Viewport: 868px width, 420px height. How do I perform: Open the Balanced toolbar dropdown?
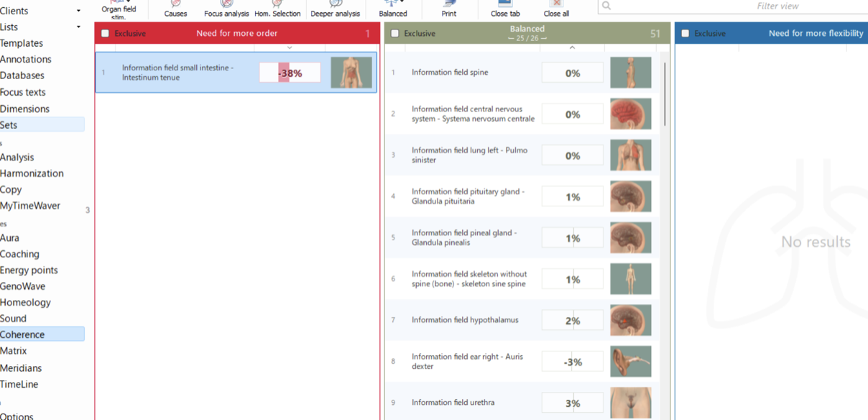(402, 3)
